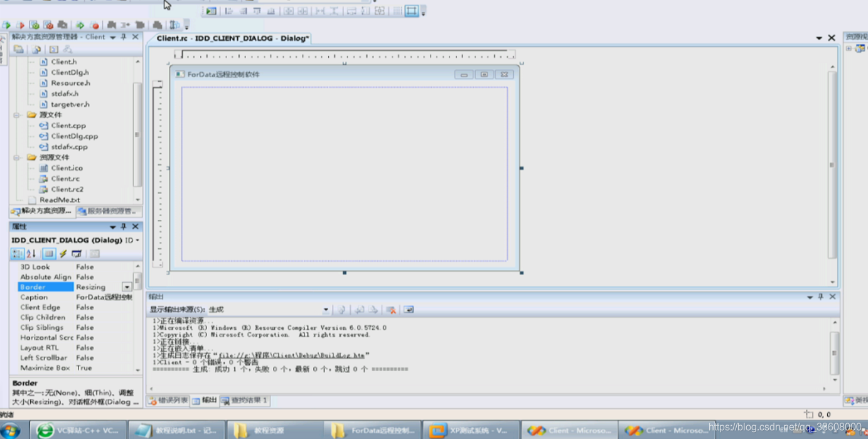Switch to XP测试系统 VMware taskbar button
This screenshot has width=868, height=439.
click(x=472, y=430)
